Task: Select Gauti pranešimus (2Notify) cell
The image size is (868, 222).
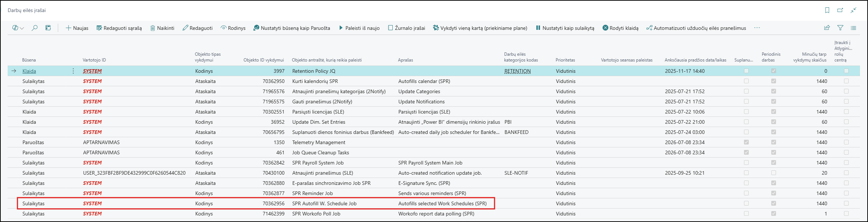Action: pyautogui.click(x=322, y=102)
